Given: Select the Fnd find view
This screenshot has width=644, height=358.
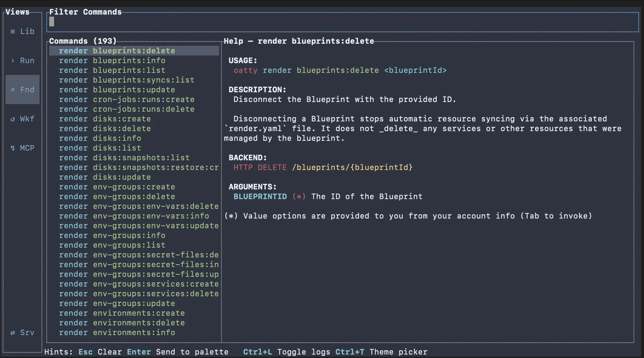Looking at the screenshot, I should [x=23, y=89].
